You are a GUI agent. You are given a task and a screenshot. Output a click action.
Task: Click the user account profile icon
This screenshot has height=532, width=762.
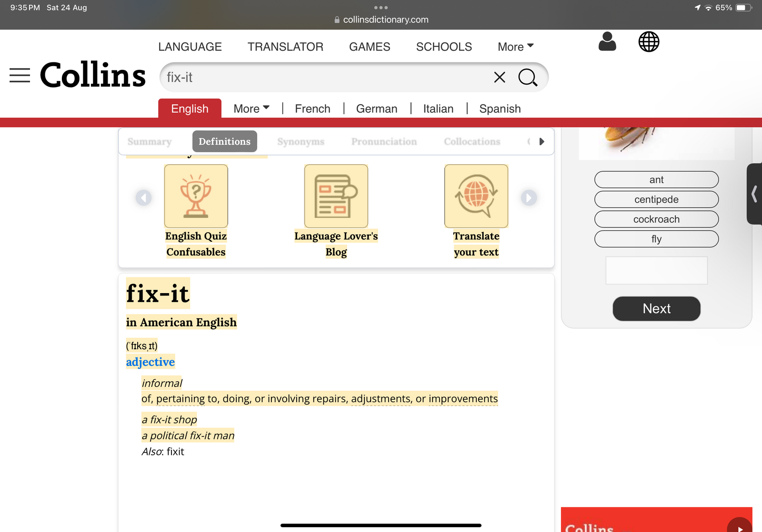pyautogui.click(x=607, y=42)
